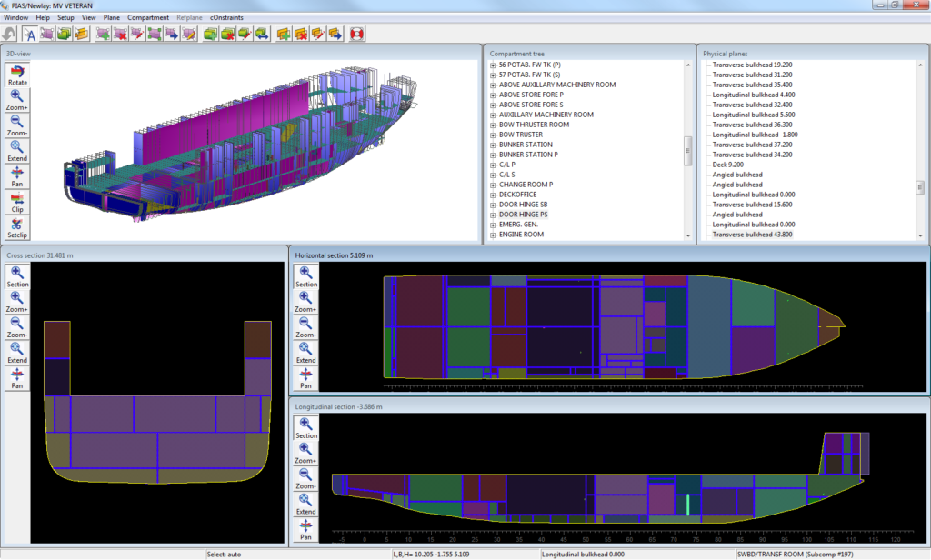Toggle Rotate mode in 3D-view

[17, 75]
